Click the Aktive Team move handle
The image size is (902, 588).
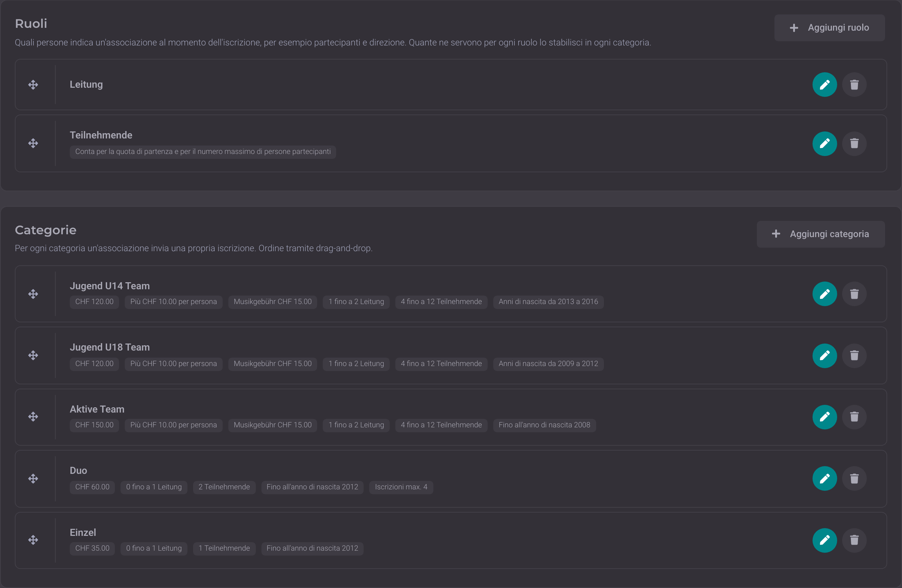[x=33, y=417]
